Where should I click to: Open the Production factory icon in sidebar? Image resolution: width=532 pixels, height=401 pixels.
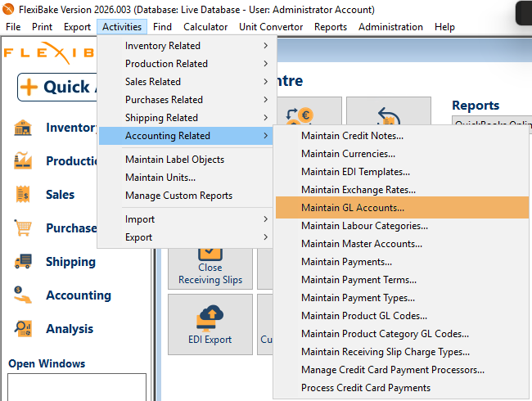click(23, 160)
